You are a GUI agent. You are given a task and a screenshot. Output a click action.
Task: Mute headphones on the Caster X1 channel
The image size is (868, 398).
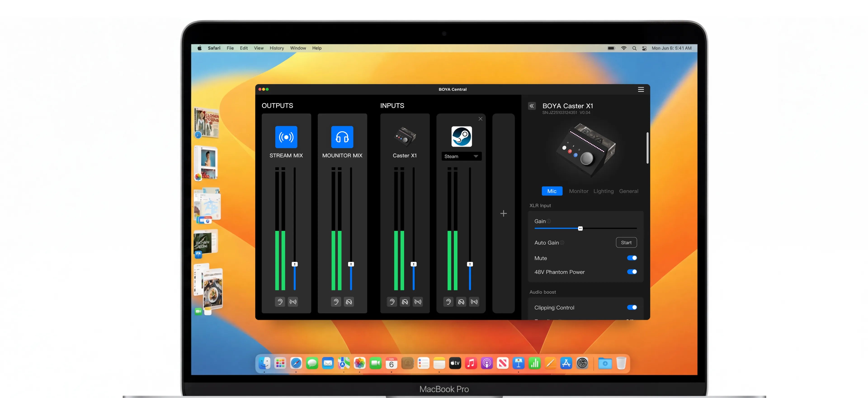[x=405, y=302]
